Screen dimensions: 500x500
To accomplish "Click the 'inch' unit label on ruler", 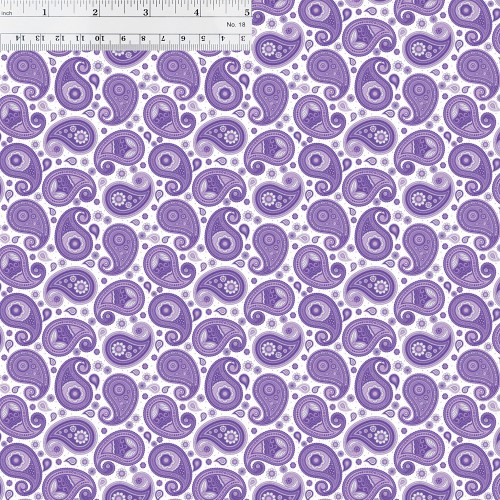I will (x=7, y=13).
